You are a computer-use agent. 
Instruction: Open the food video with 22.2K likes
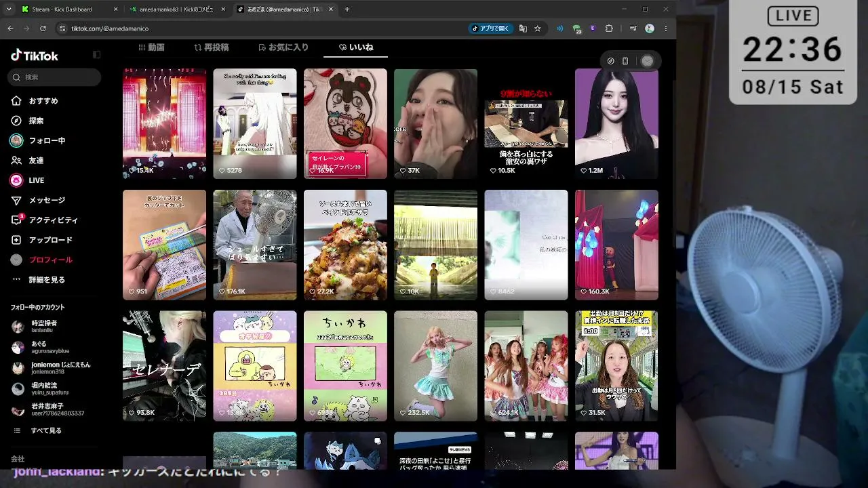[345, 245]
